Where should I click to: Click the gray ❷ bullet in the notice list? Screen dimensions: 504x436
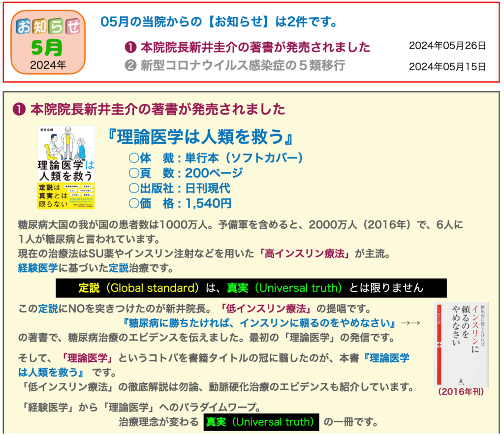point(131,65)
